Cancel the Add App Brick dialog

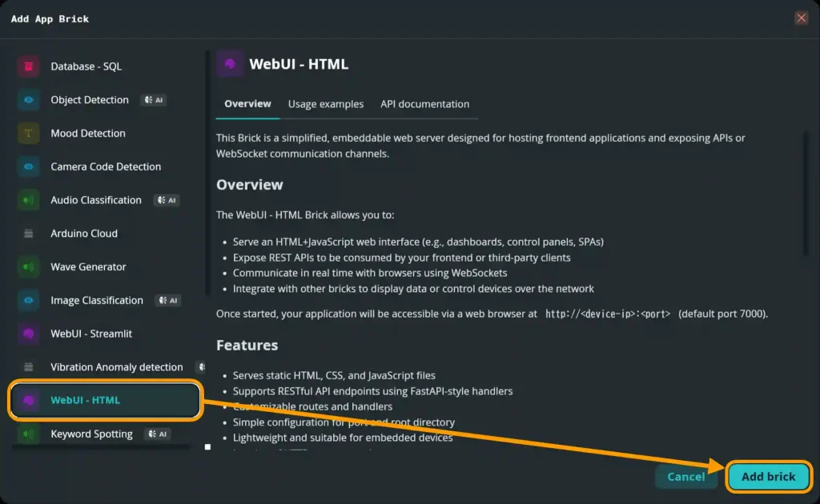(x=686, y=477)
